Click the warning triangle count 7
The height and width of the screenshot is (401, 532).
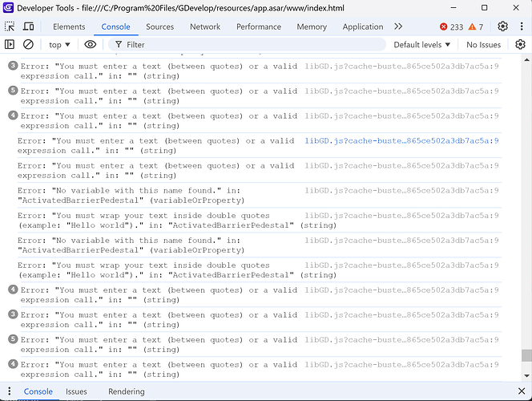pyautogui.click(x=476, y=26)
